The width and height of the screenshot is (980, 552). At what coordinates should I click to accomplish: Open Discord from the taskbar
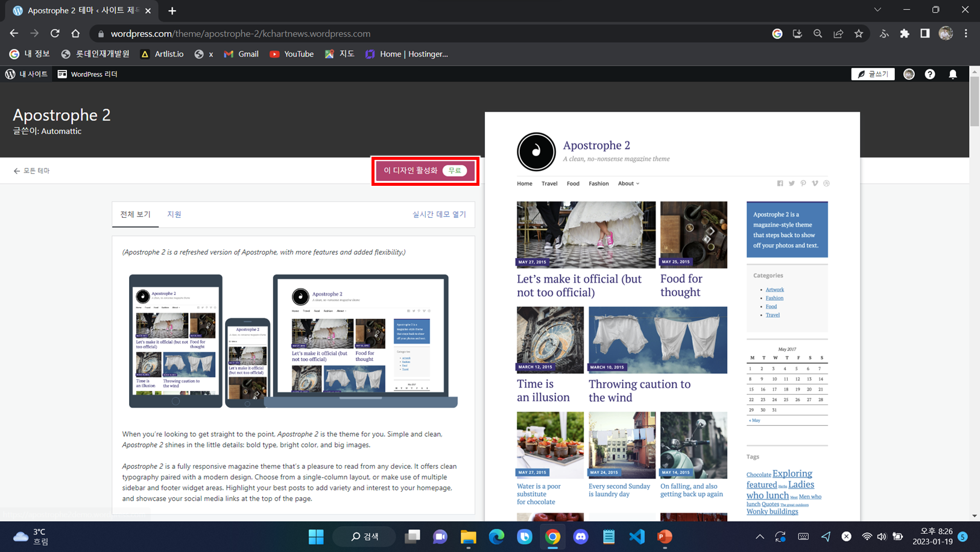(581, 536)
